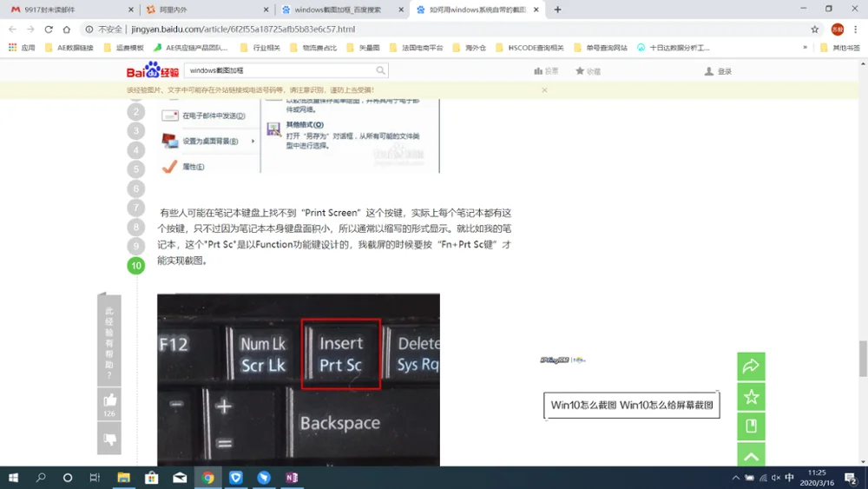Viewport: 868px width, 489px height.
Task: Open Cortana circle on taskbar
Action: 68,478
